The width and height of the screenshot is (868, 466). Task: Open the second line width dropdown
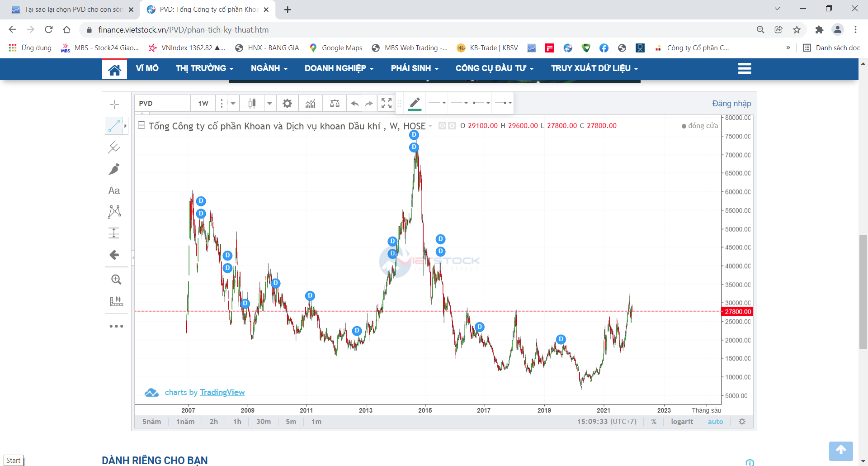tap(459, 103)
